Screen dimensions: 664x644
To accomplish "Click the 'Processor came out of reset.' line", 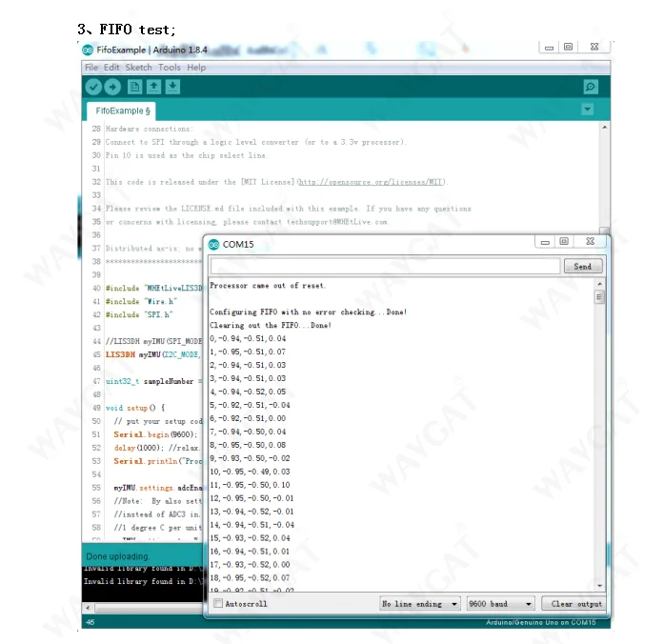I will [268, 286].
